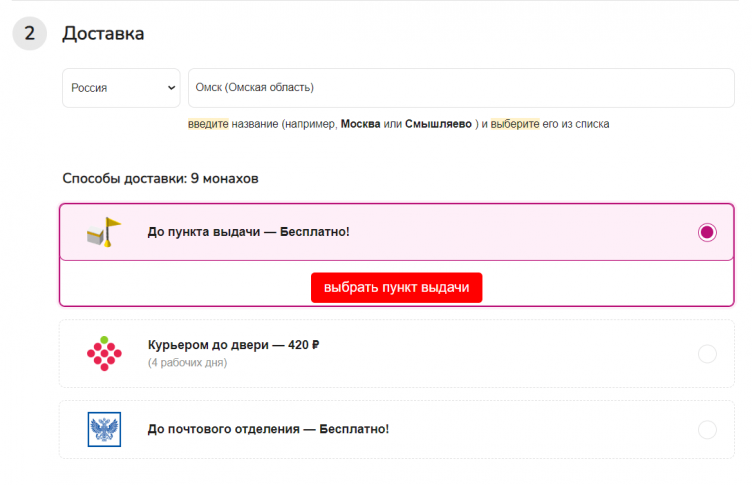752x485 pixels.
Task: Click the До пункта выдачи — Бесплатно! label
Action: click(x=248, y=232)
